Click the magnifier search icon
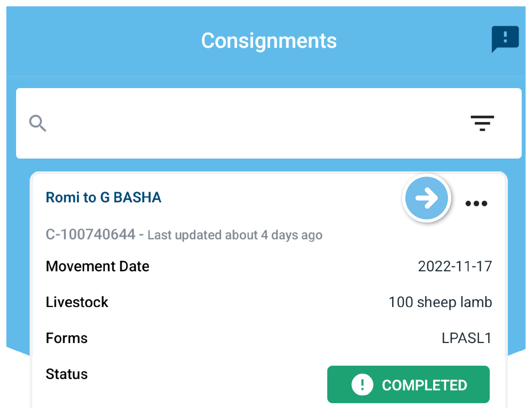This screenshot has width=532, height=414. [38, 123]
